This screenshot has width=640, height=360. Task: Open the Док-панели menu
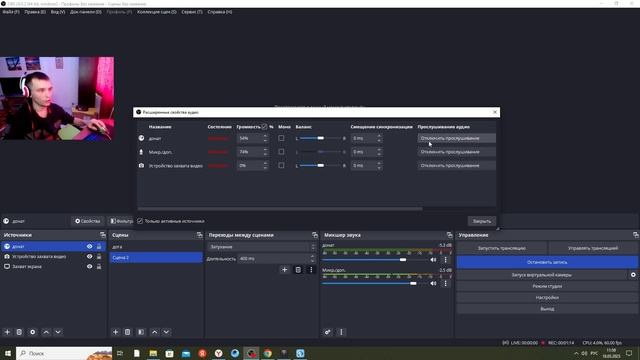pyautogui.click(x=85, y=12)
